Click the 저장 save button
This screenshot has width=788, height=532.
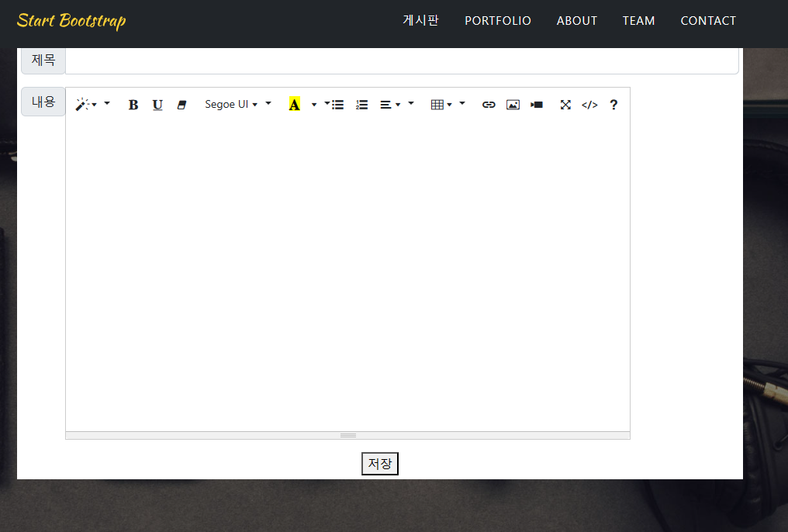tap(380, 464)
